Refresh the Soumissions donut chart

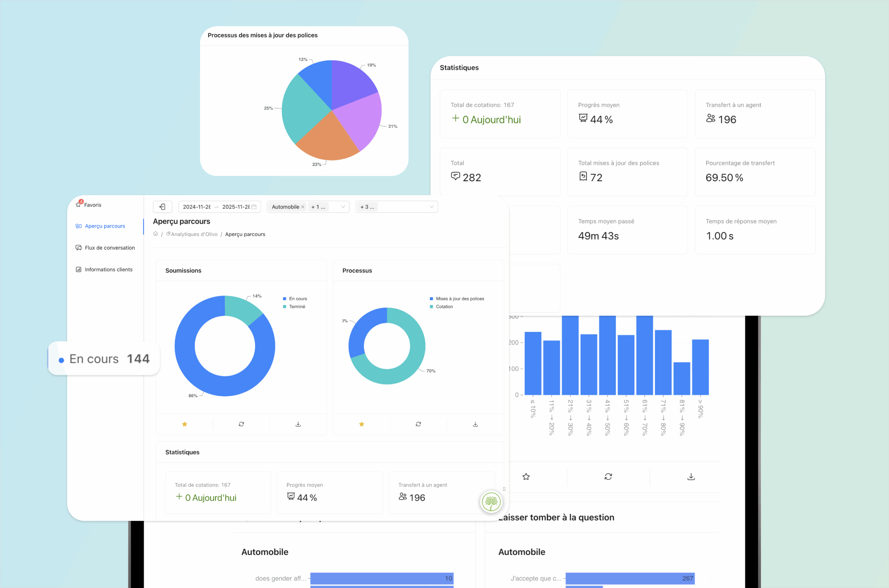click(241, 424)
